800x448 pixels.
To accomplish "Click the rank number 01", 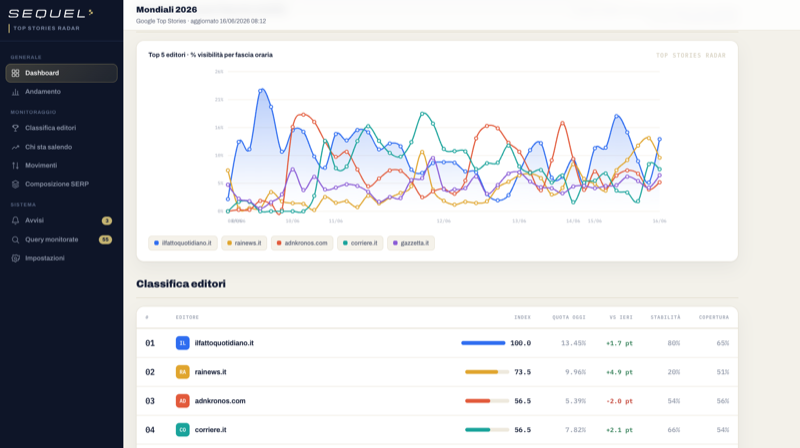I will pyautogui.click(x=150, y=343).
